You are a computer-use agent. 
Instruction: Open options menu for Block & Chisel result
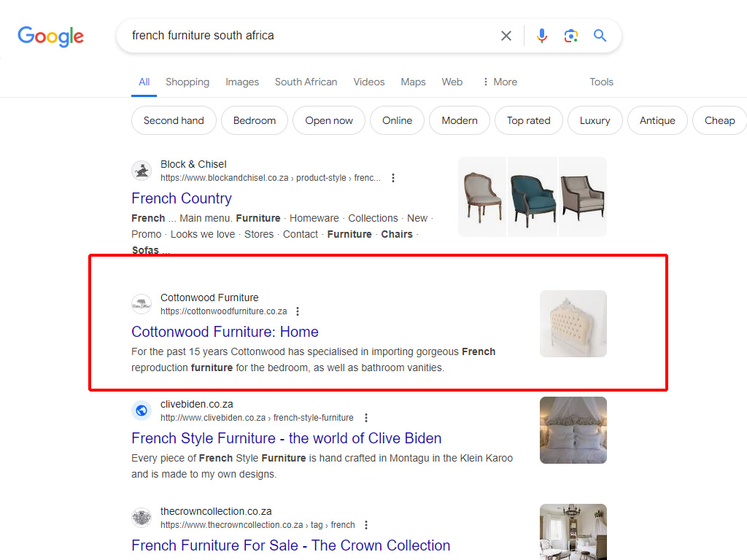[x=393, y=178]
